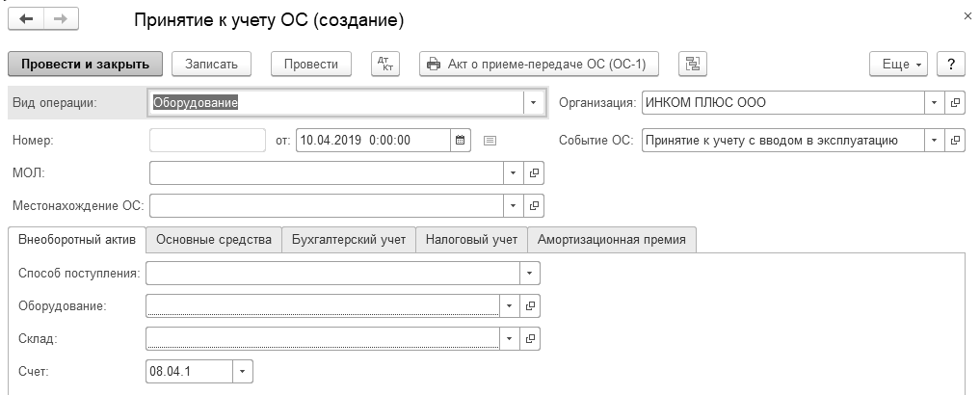
Task: Open the calendar date picker
Action: (461, 140)
